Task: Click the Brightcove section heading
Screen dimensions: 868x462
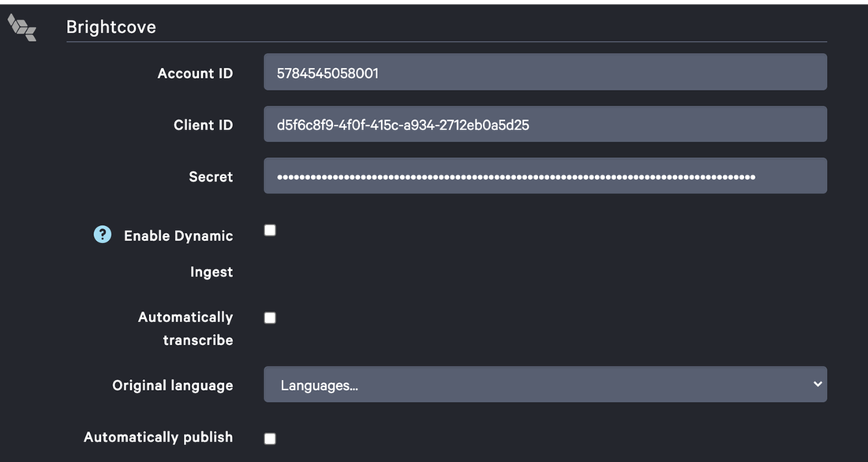Action: [111, 27]
